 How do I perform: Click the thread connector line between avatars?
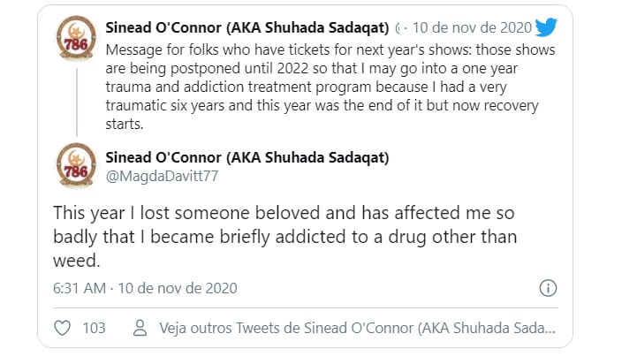click(x=77, y=102)
